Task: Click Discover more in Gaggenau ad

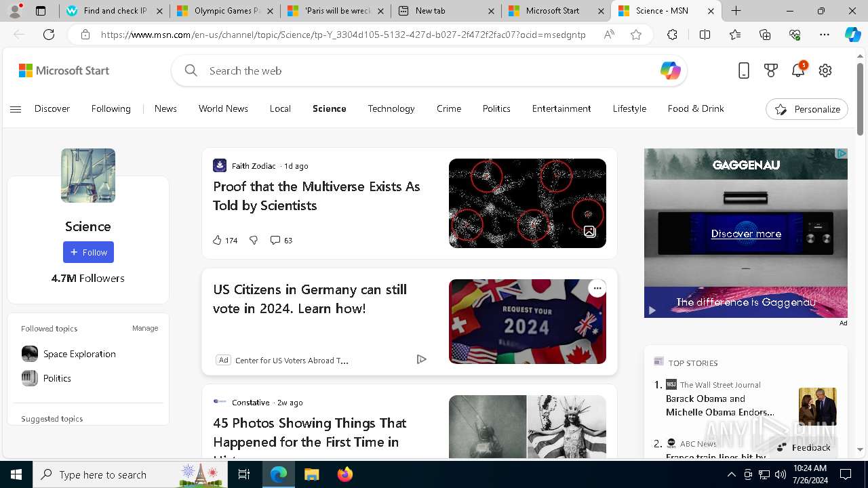Action: [746, 234]
